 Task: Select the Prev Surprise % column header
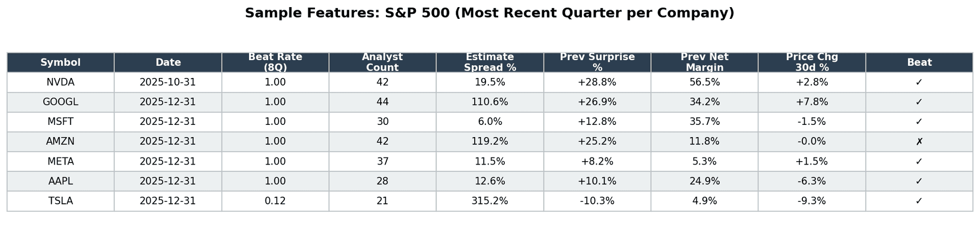point(597,63)
